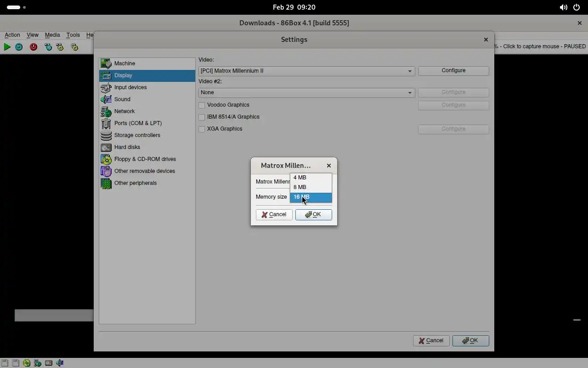Select the Machine category in the sidebar
This screenshot has width=588, height=368.
(147, 63)
